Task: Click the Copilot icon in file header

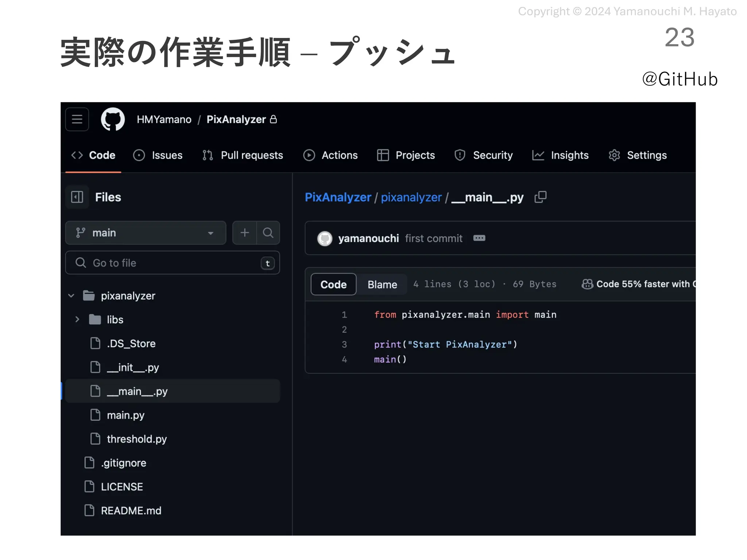Action: [587, 284]
